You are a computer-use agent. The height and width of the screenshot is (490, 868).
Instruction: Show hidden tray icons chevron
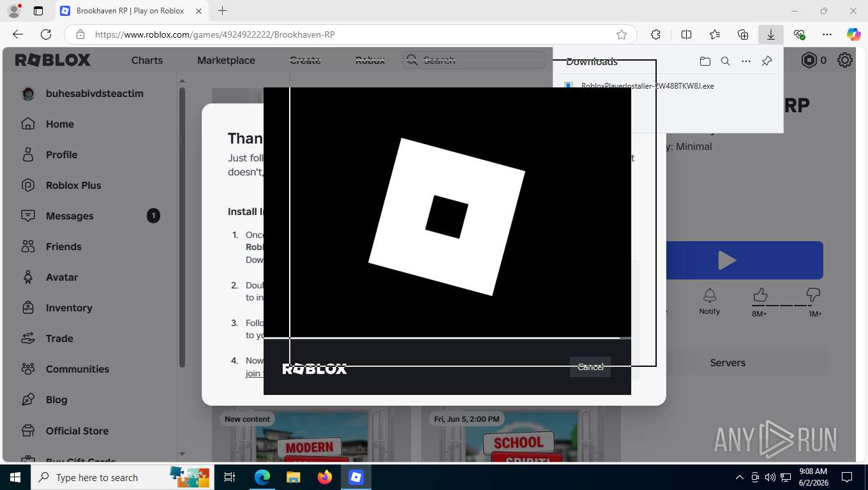click(x=740, y=477)
